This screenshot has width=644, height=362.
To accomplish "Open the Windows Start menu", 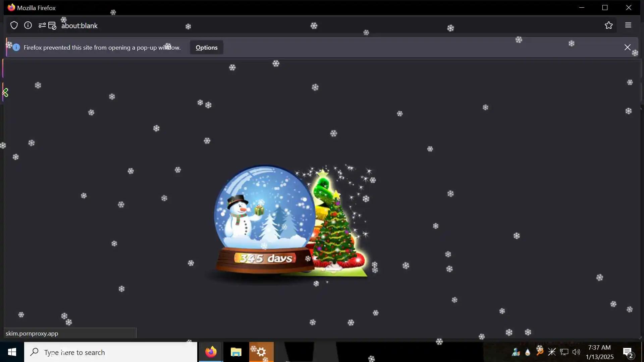I will (12, 352).
